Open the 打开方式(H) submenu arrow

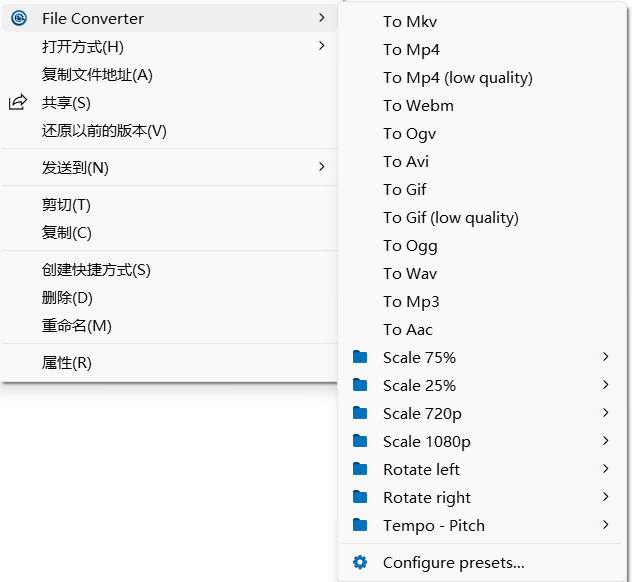(x=321, y=46)
